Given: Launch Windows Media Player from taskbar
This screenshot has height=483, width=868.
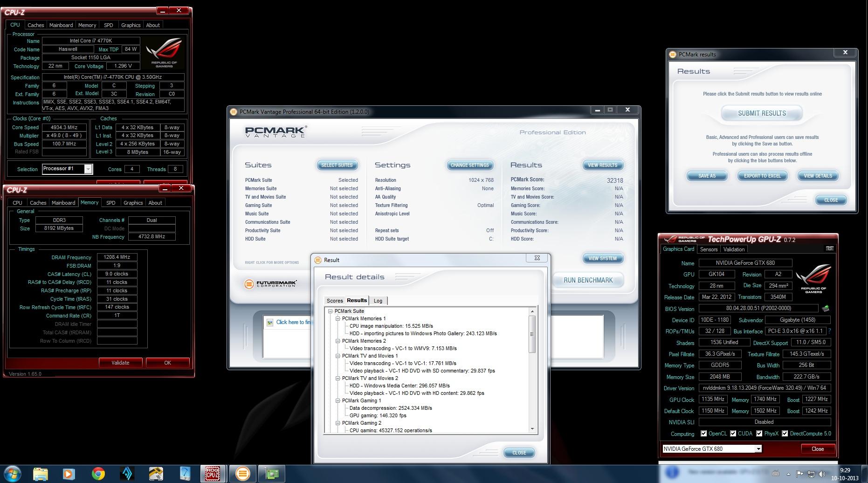Looking at the screenshot, I should click(x=68, y=474).
